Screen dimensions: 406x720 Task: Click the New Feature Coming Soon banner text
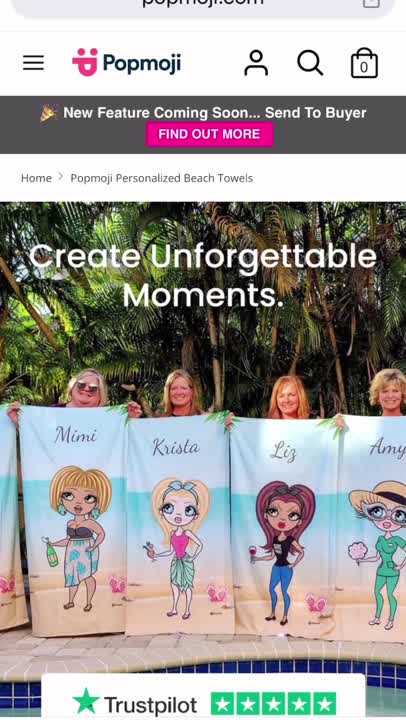[214, 113]
